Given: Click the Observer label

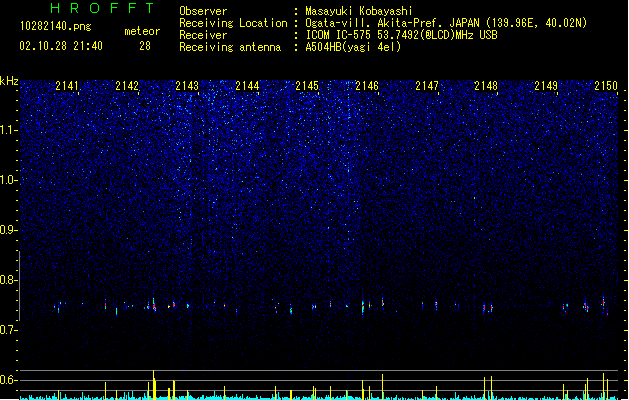Looking at the screenshot, I should pyautogui.click(x=203, y=11).
